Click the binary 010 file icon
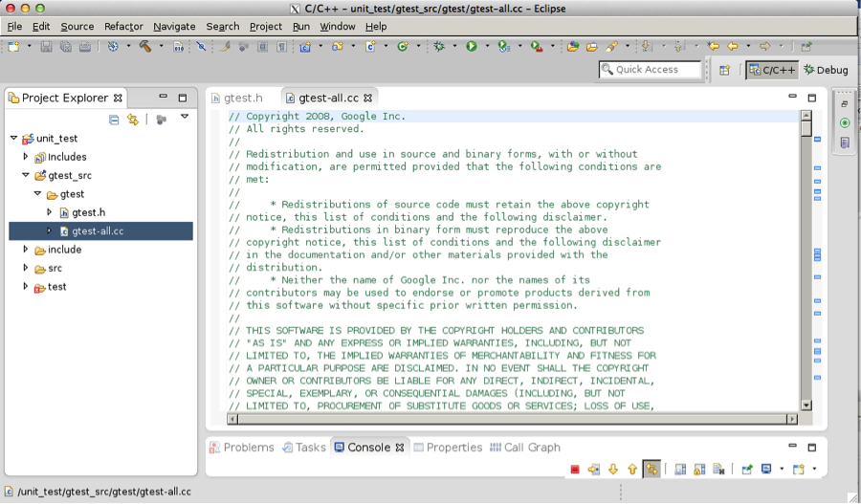 click(179, 47)
